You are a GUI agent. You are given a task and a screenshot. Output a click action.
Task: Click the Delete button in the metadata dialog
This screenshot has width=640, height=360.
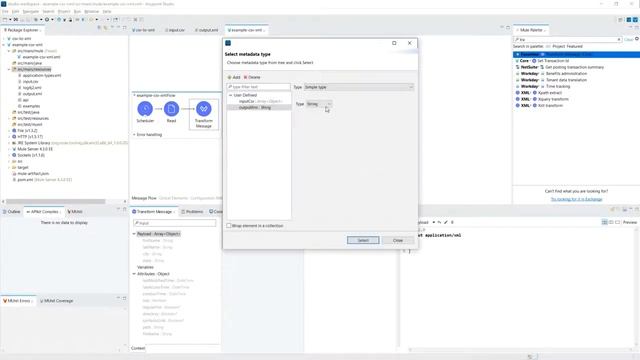[252, 77]
